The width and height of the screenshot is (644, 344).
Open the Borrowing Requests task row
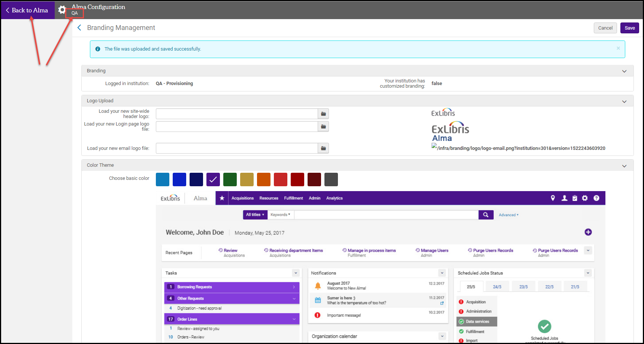click(232, 287)
